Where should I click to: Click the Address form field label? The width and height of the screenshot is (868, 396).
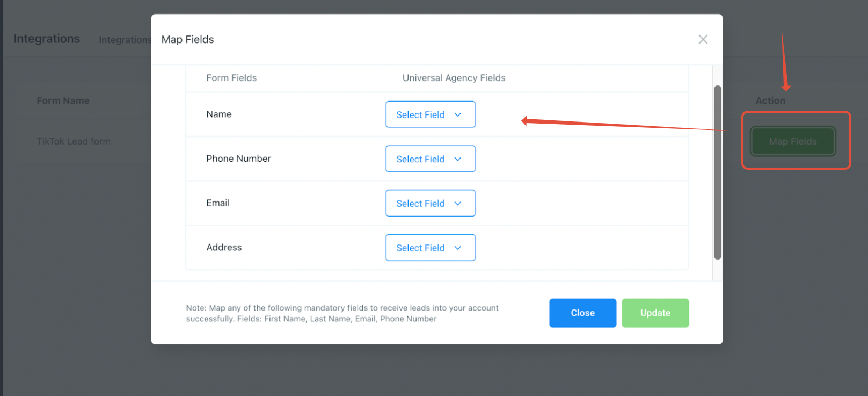click(224, 247)
